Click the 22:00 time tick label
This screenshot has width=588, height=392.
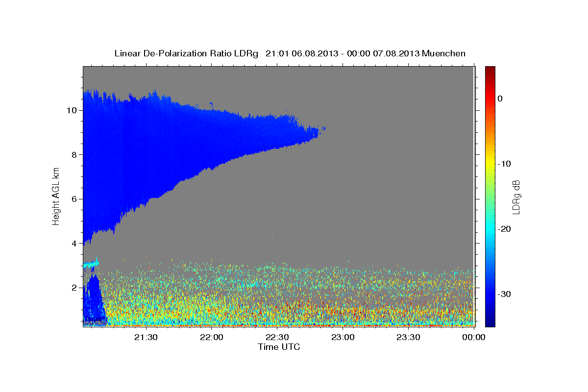212,337
